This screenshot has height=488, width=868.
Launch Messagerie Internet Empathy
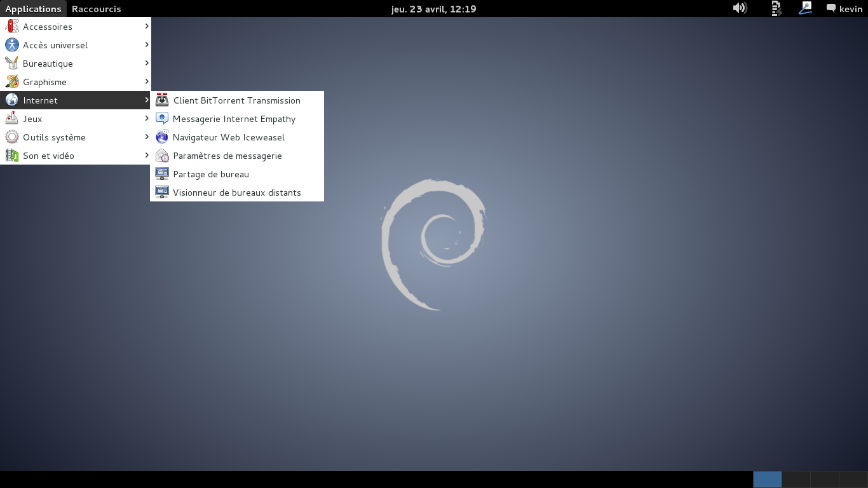coord(237,119)
